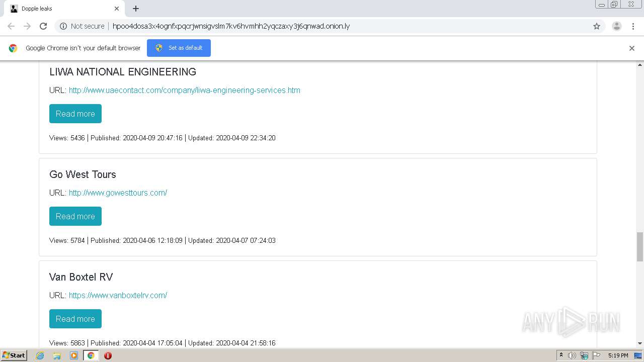
Task: Switch to Chrome in the taskbar
Action: point(91,355)
